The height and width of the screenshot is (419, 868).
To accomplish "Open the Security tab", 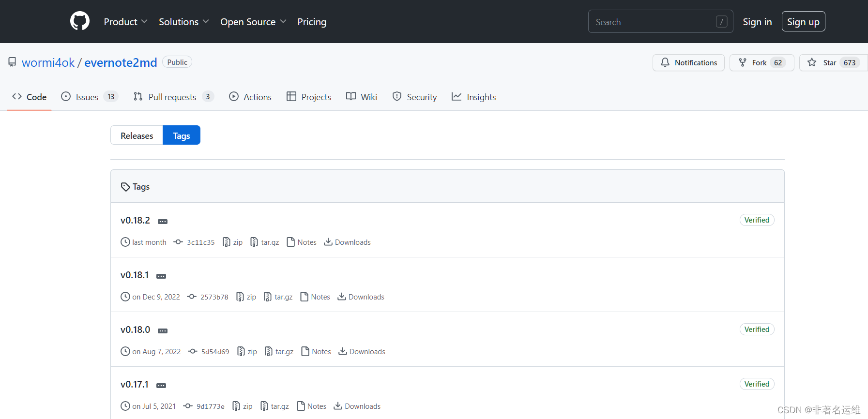I will click(414, 97).
